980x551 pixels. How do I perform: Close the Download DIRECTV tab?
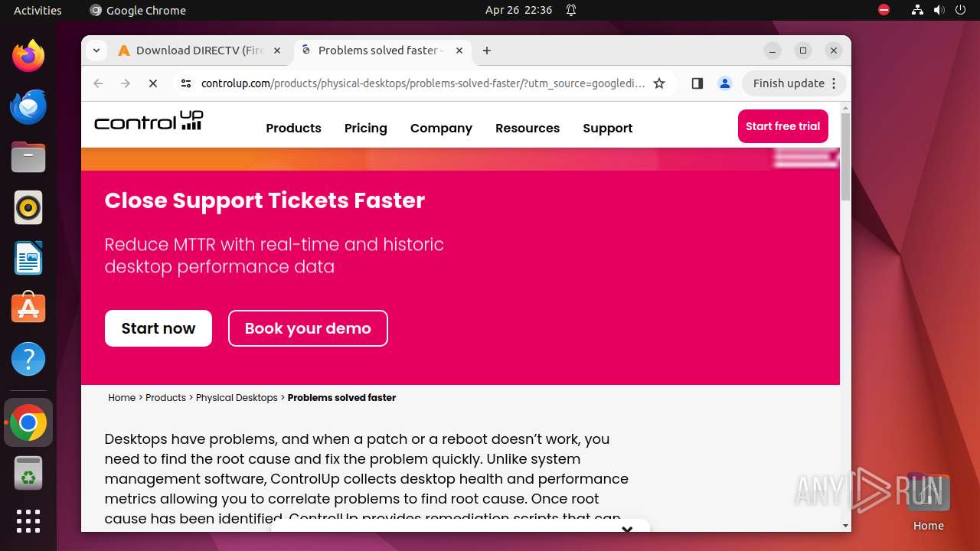(277, 51)
